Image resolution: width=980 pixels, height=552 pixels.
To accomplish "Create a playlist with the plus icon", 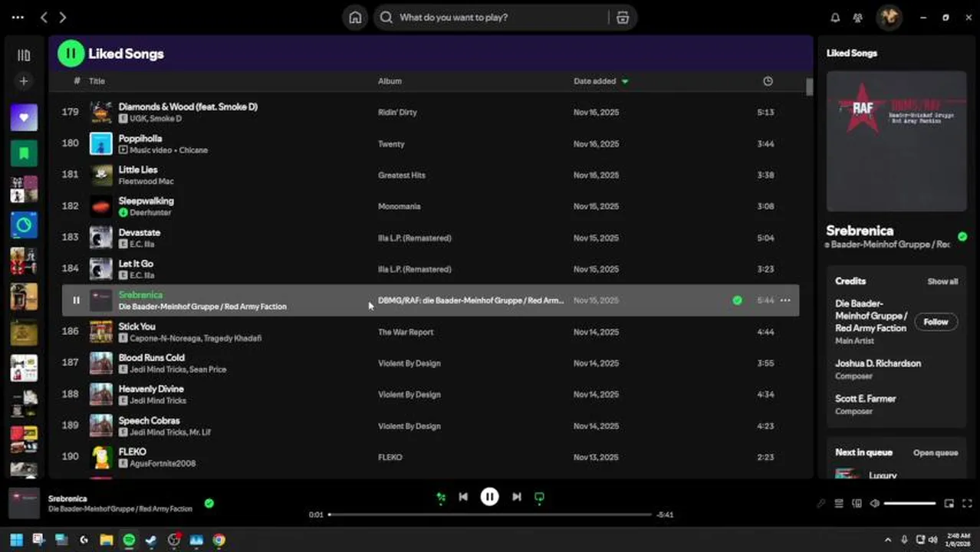I will point(24,80).
